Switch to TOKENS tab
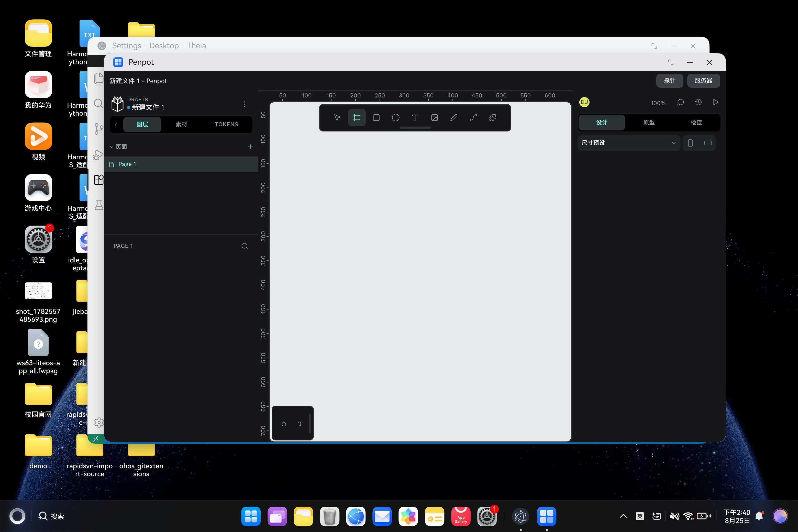This screenshot has width=798, height=532. tap(226, 125)
